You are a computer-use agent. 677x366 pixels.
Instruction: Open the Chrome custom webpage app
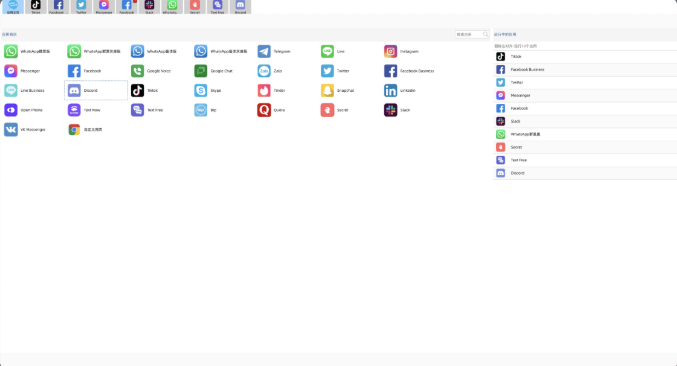85,129
